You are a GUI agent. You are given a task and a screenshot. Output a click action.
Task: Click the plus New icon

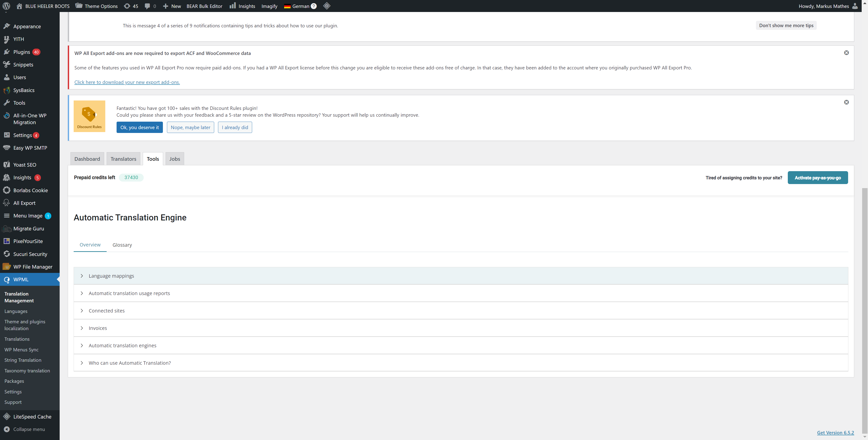pos(165,6)
